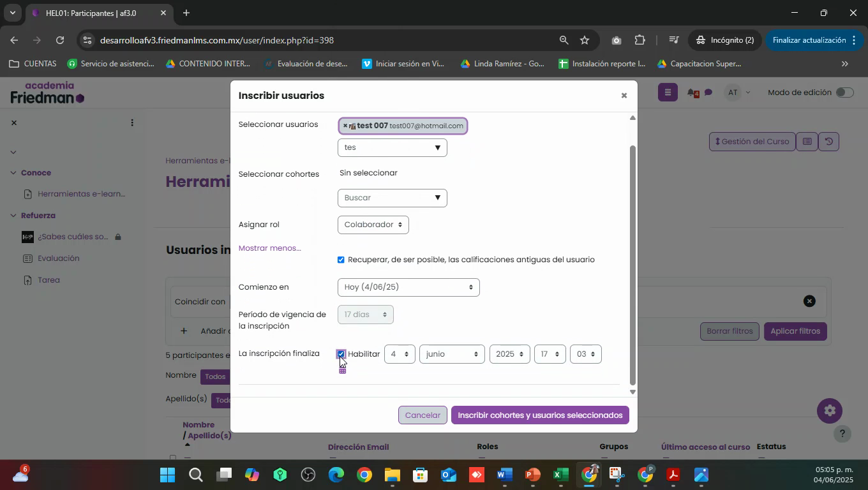
Task: Open the CUENTAS bookmarks folder
Action: pos(33,64)
